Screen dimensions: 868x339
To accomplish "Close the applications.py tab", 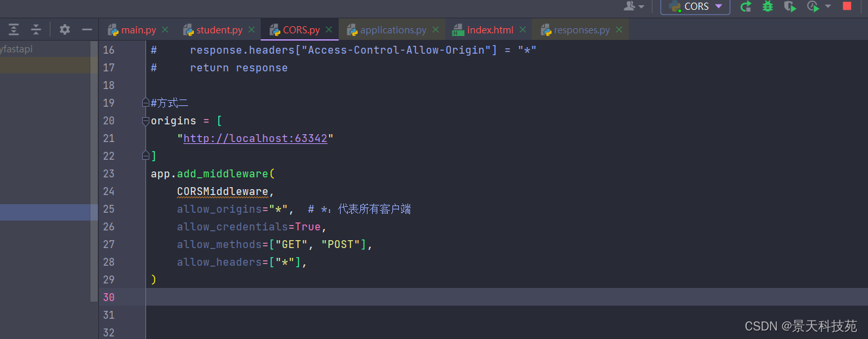I will click(x=436, y=29).
